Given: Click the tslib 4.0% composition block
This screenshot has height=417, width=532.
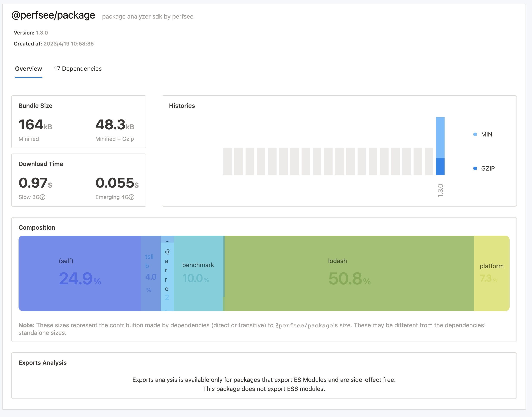Looking at the screenshot, I should 151,273.
